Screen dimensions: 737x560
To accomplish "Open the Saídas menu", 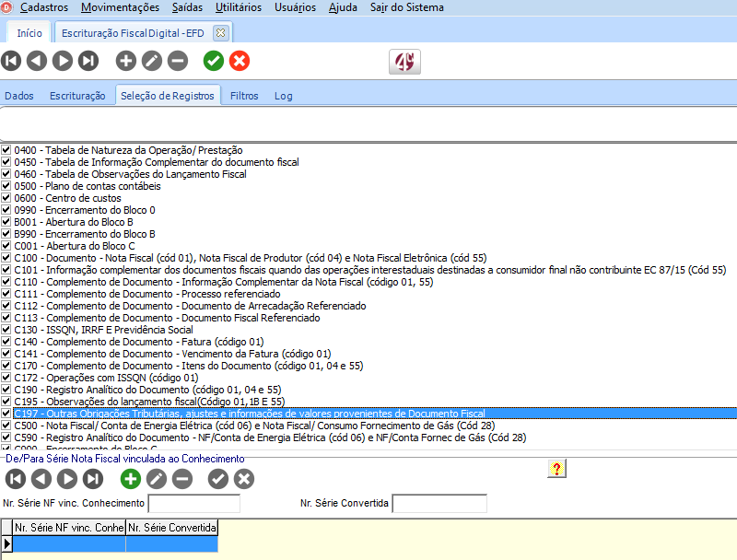I will point(187,7).
